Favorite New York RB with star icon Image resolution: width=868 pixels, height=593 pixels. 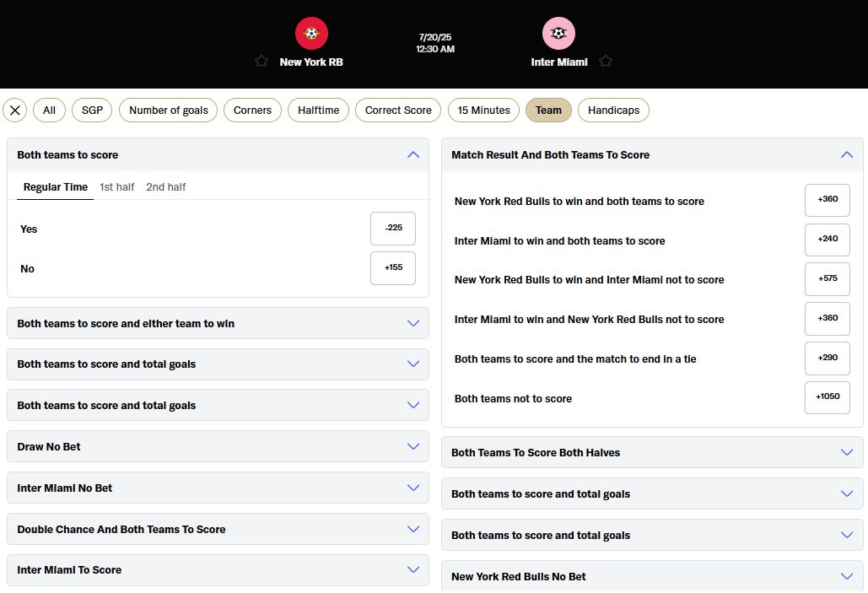(261, 61)
